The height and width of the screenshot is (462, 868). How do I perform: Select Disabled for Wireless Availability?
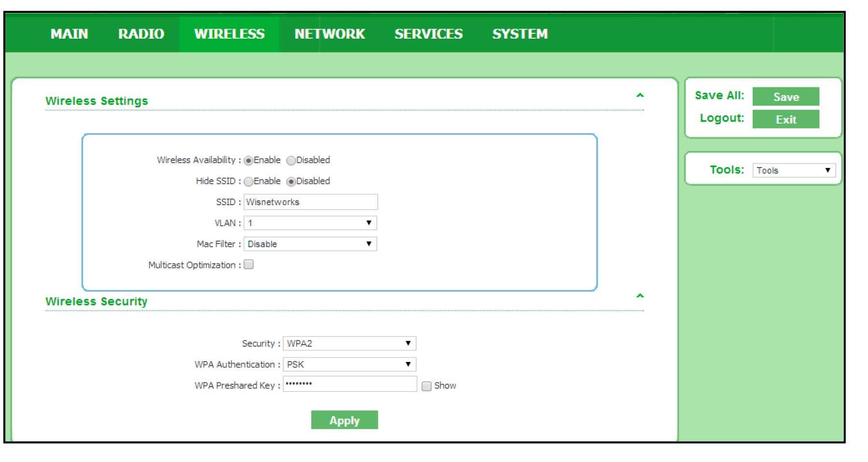[x=290, y=160]
